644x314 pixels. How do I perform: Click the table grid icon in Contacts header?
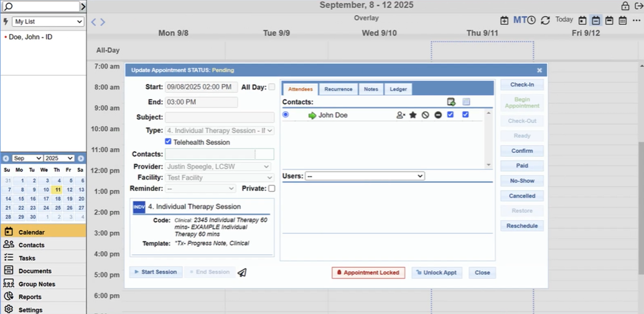[466, 102]
